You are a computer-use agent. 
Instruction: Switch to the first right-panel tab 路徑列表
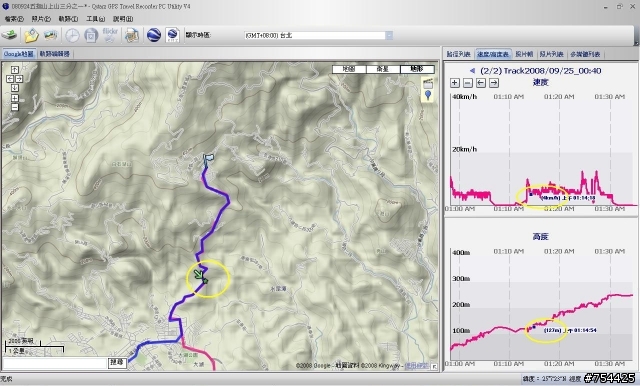tap(458, 54)
